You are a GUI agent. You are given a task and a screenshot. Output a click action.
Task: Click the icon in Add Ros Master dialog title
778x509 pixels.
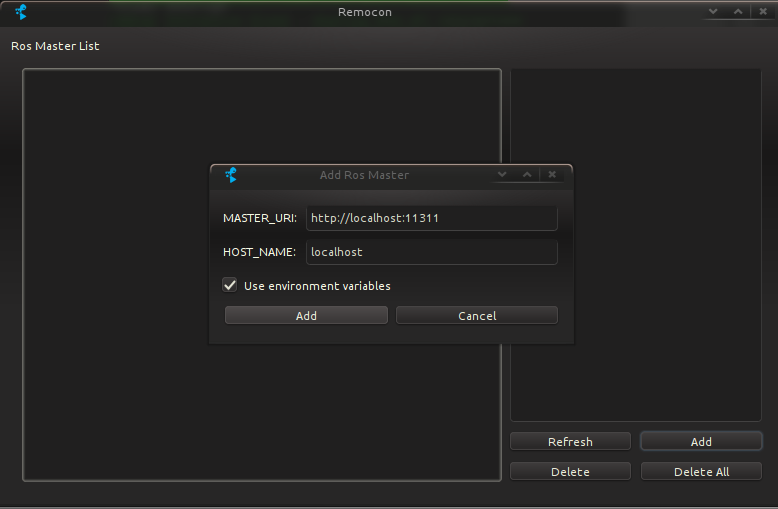coord(231,175)
